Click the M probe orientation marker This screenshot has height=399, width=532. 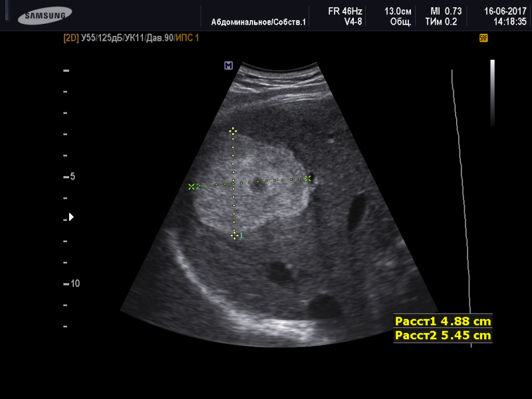(x=229, y=65)
